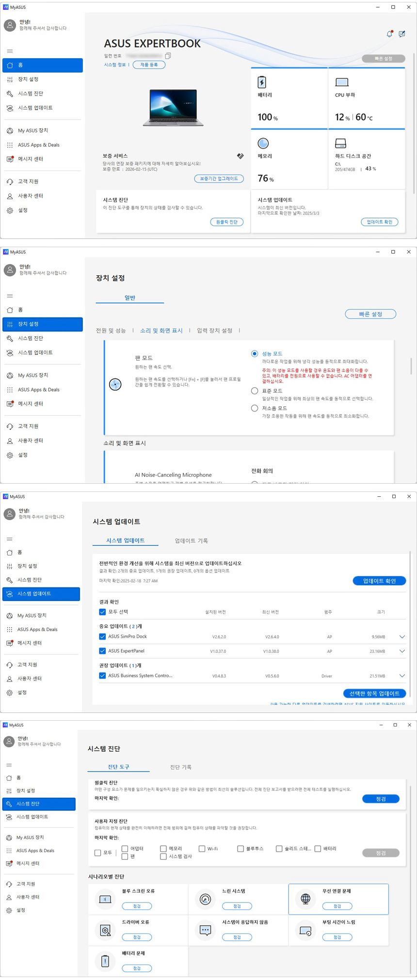Click the 배터리 문제 battery icon
The image size is (417, 980).
[105, 961]
